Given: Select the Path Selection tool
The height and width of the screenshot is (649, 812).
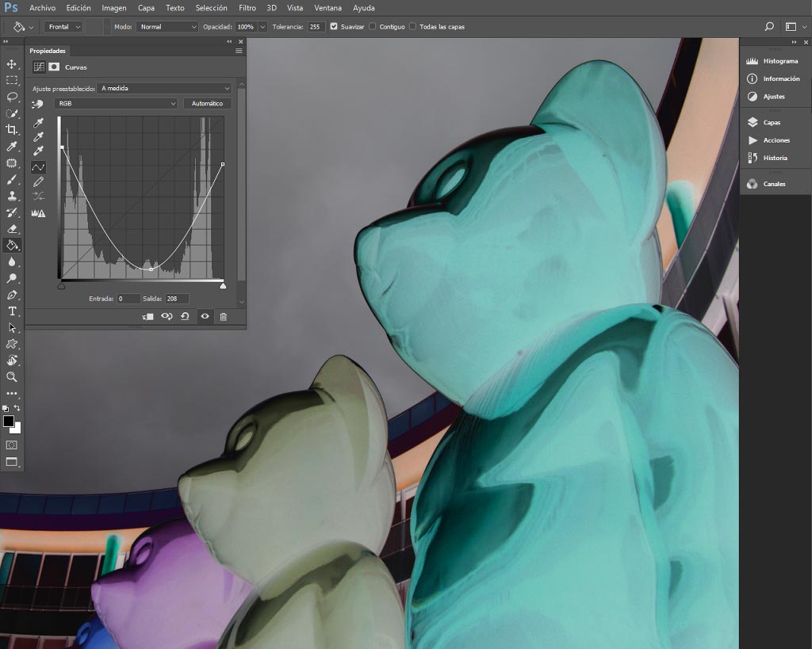Looking at the screenshot, I should tap(11, 327).
